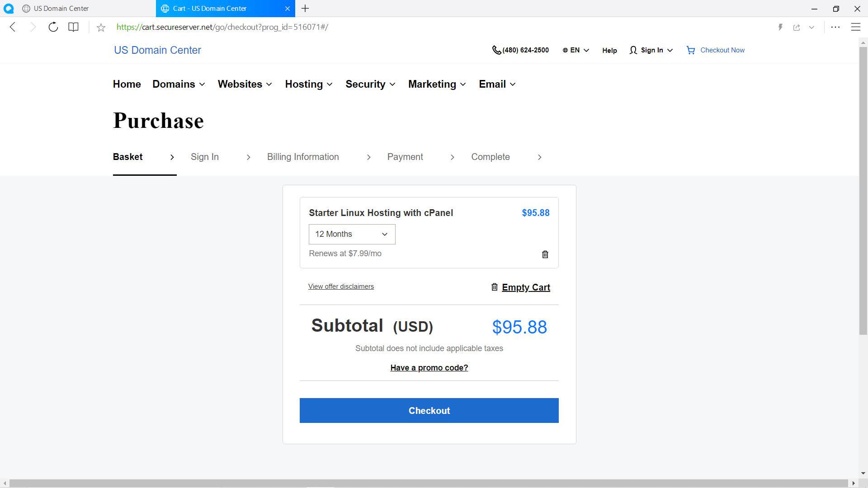Image resolution: width=868 pixels, height=488 pixels.
Task: Open the 12 Months term dropdown
Action: tap(352, 234)
